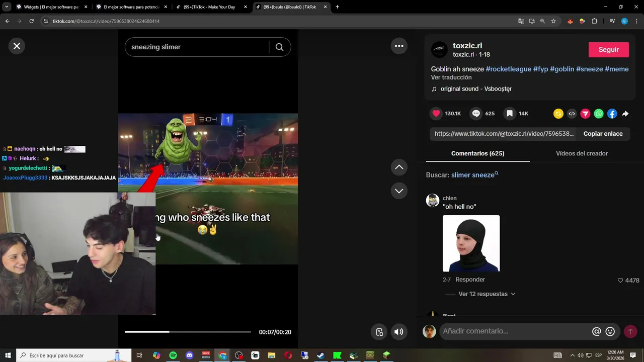Viewport: 644px width, 362px height.
Task: Click the comments bubble icon
Action: pos(476,114)
